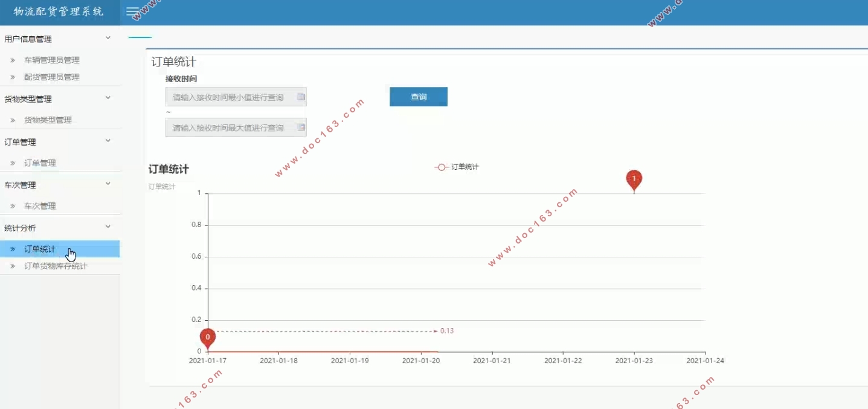Viewport: 868px width, 409px height.
Task: Collapse the 统计分析 section chevron
Action: (108, 227)
